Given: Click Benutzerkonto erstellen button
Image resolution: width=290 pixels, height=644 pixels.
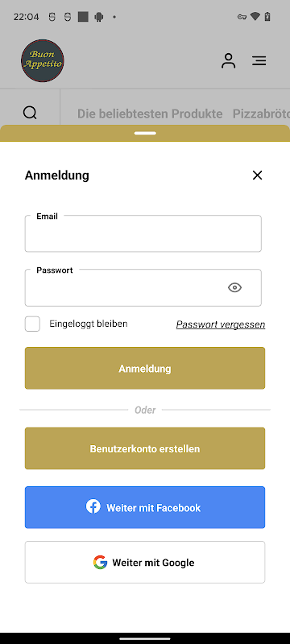Looking at the screenshot, I should pyautogui.click(x=145, y=448).
